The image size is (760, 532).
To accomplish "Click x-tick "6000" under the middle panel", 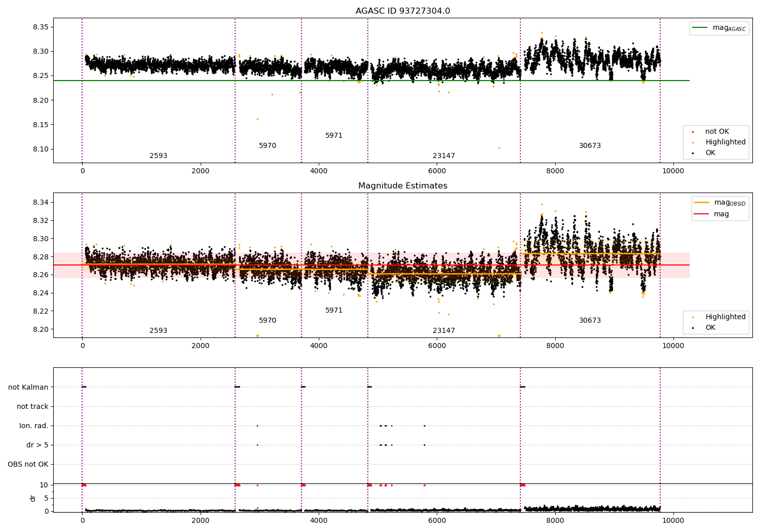I will pos(437,346).
